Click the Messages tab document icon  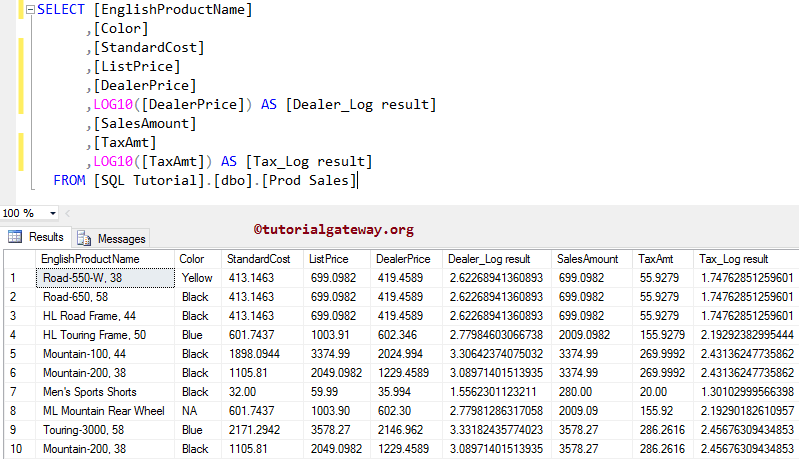[x=84, y=238]
